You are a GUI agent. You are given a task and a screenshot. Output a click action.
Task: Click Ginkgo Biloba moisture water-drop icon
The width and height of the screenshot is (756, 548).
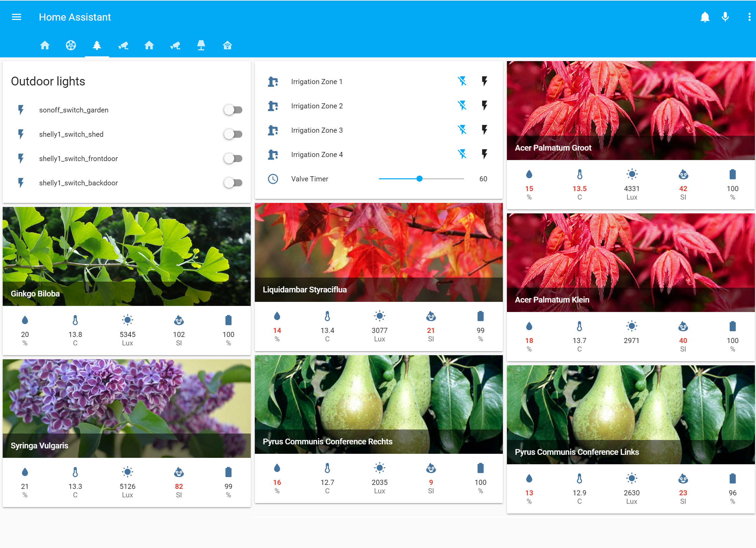coord(25,320)
